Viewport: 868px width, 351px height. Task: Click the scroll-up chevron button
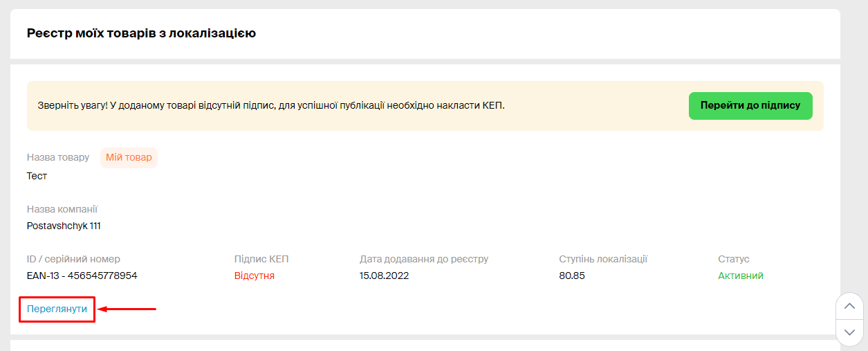click(850, 306)
